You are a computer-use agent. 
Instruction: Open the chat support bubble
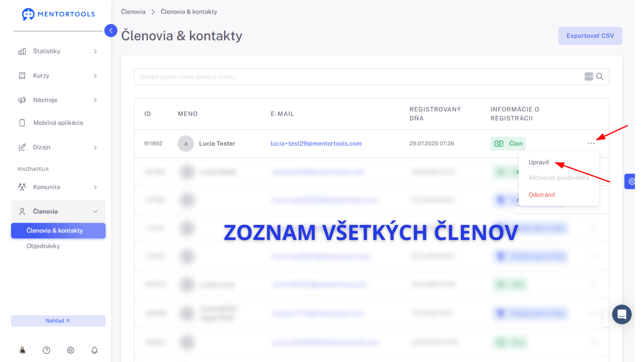(x=622, y=314)
